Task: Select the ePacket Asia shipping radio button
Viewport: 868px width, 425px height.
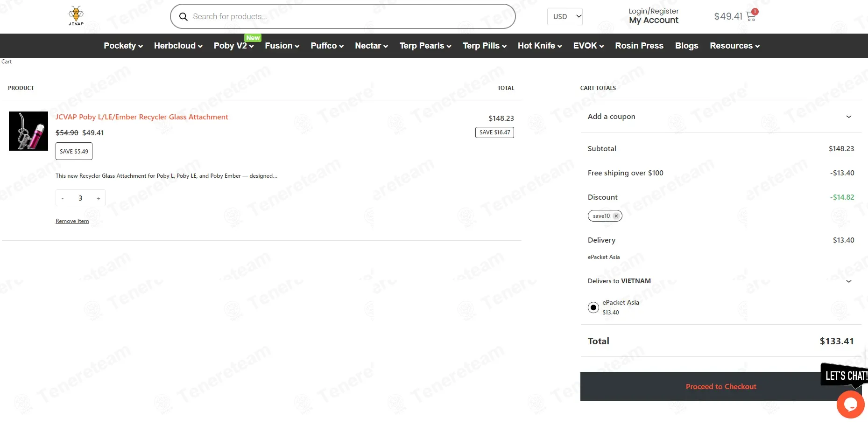Action: pyautogui.click(x=593, y=307)
